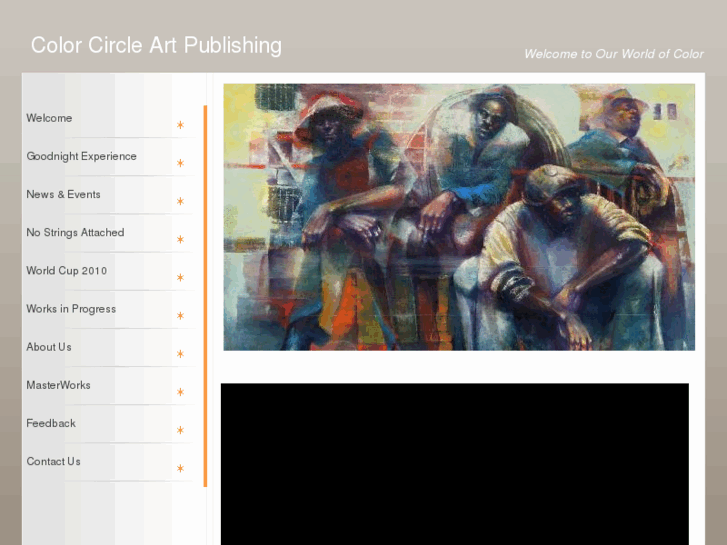The image size is (727, 545).
Task: Click the star icon beside No Strings Attached
Action: click(x=180, y=239)
